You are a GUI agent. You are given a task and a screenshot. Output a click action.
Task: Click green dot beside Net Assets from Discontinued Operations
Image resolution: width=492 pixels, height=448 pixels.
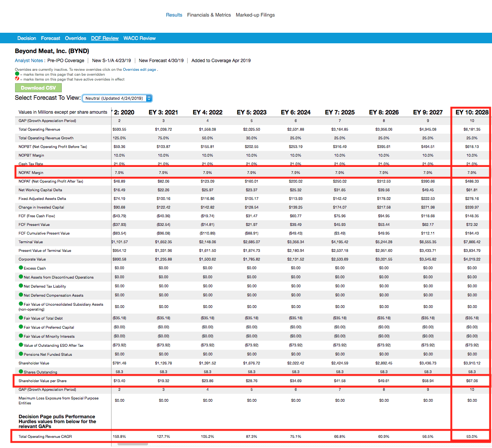pyautogui.click(x=21, y=277)
